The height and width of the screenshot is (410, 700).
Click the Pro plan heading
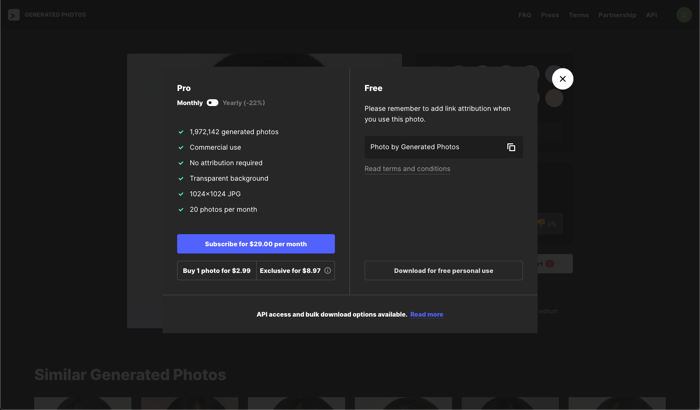(x=183, y=88)
